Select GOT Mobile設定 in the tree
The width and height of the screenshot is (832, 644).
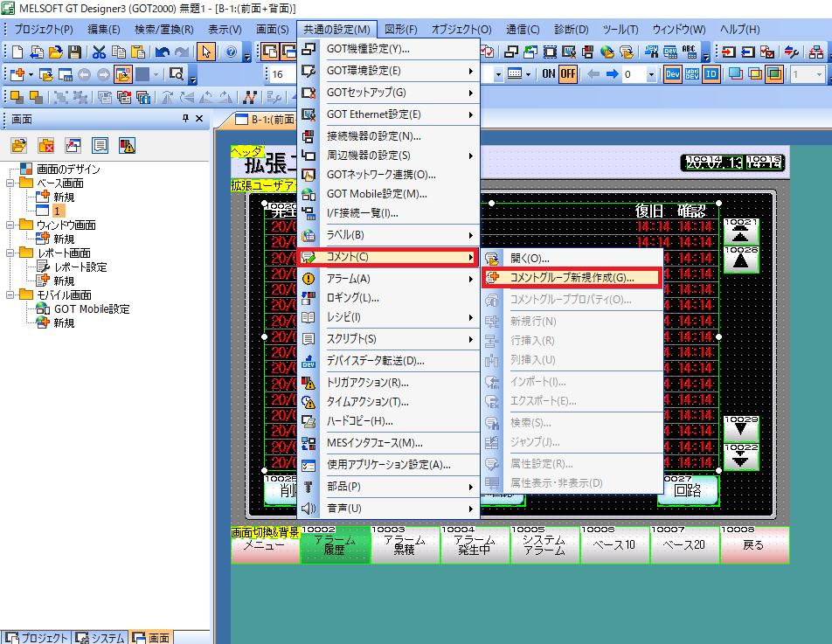click(x=92, y=309)
